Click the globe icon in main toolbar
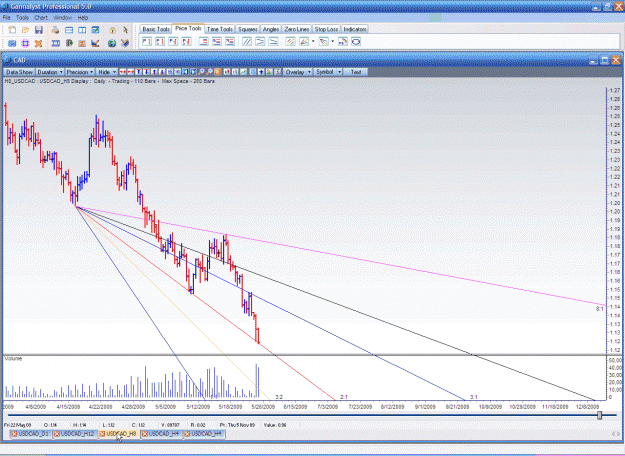625x456 pixels. (112, 43)
